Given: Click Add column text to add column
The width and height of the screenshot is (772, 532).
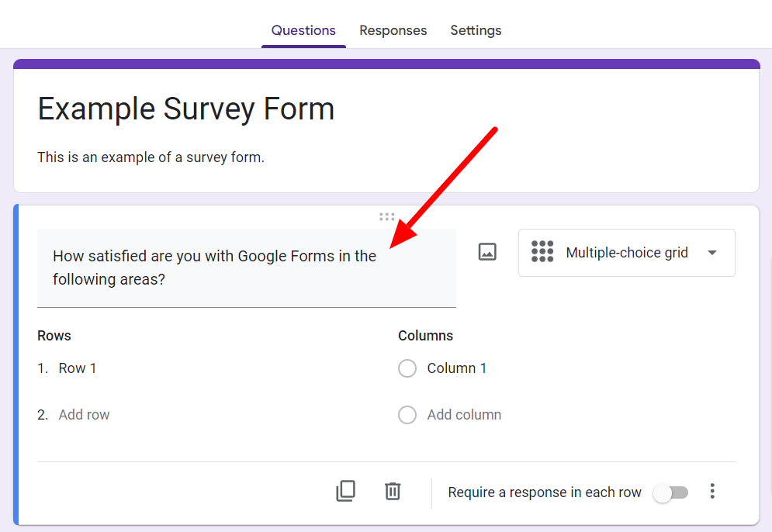Looking at the screenshot, I should pyautogui.click(x=464, y=415).
